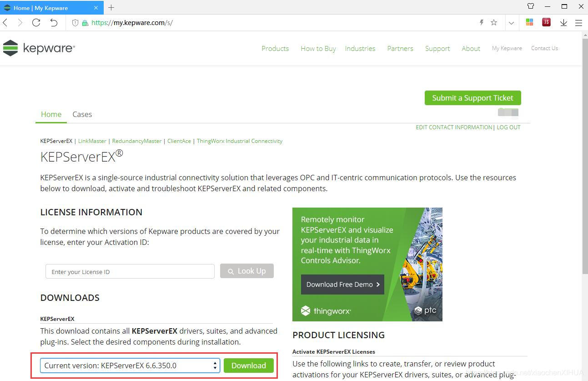This screenshot has height=381, width=588.
Task: Open the browser downloads arrow icon
Action: (563, 22)
